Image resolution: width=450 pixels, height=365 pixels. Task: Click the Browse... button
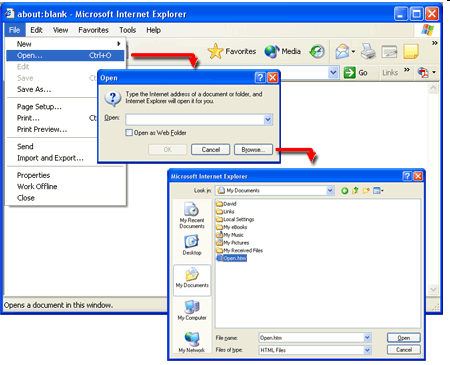[x=253, y=150]
